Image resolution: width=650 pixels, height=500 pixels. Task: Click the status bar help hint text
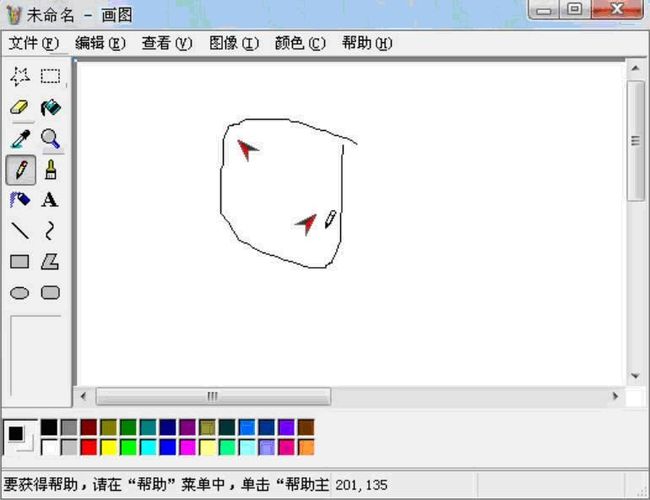click(x=166, y=485)
